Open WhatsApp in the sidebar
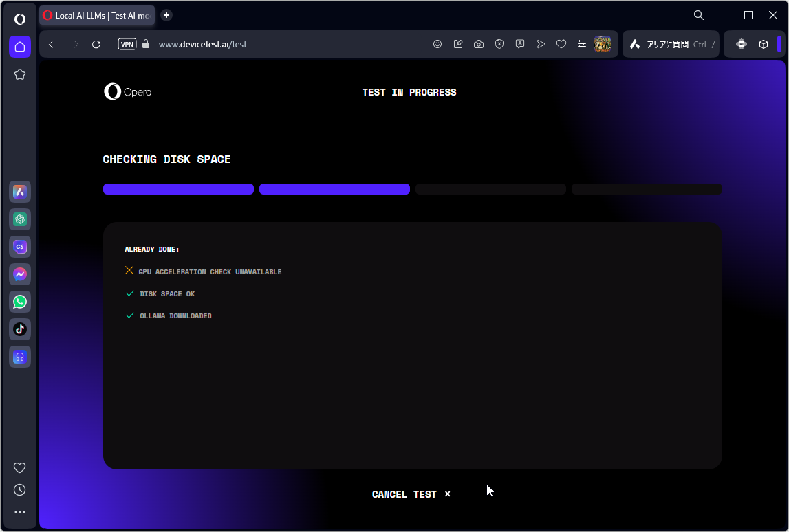Image resolution: width=789 pixels, height=532 pixels. point(20,302)
